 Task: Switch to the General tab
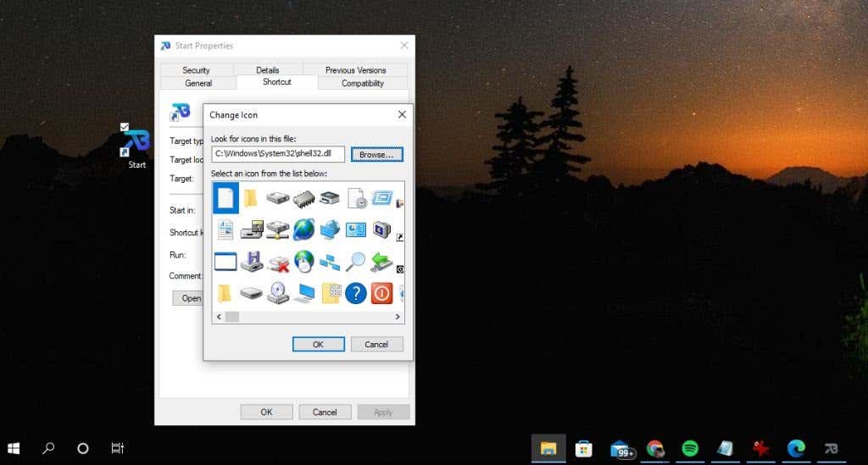point(198,83)
